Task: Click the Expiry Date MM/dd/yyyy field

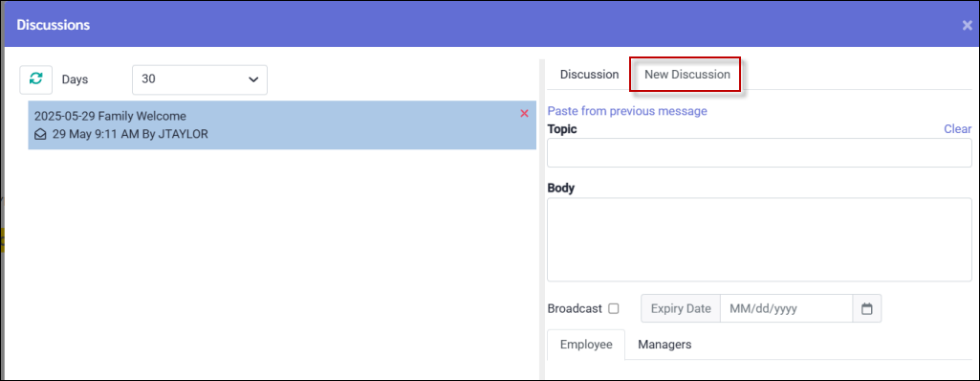Action: (x=786, y=308)
